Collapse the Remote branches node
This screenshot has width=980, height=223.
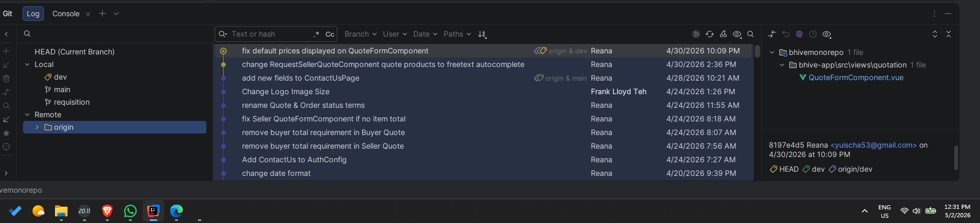[27, 115]
